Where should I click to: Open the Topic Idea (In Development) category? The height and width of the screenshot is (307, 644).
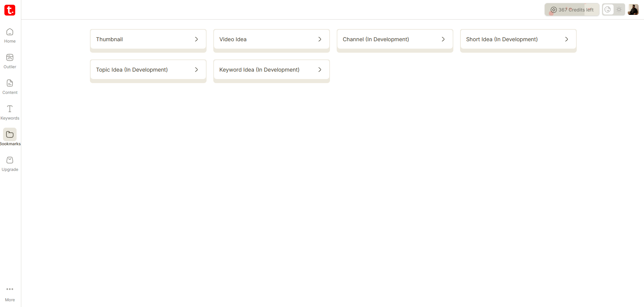132,70
